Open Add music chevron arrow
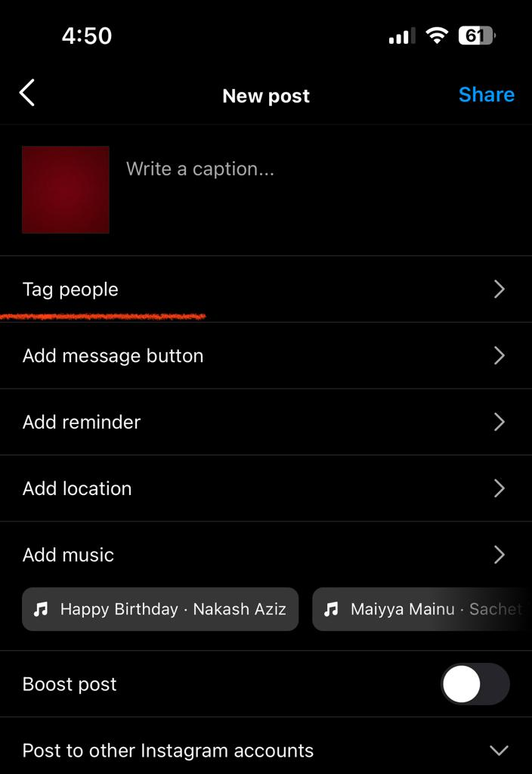 [x=500, y=555]
